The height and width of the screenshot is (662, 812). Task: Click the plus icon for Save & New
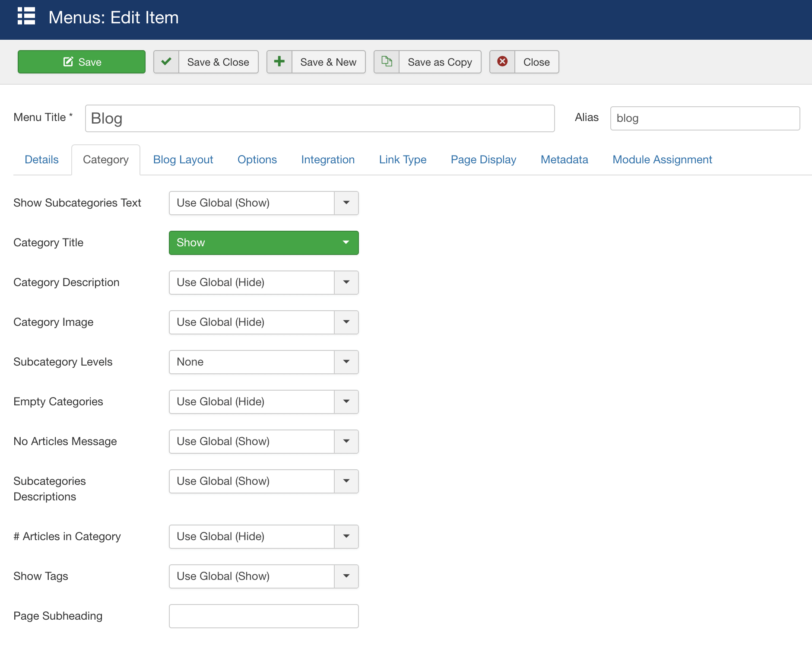(x=279, y=62)
